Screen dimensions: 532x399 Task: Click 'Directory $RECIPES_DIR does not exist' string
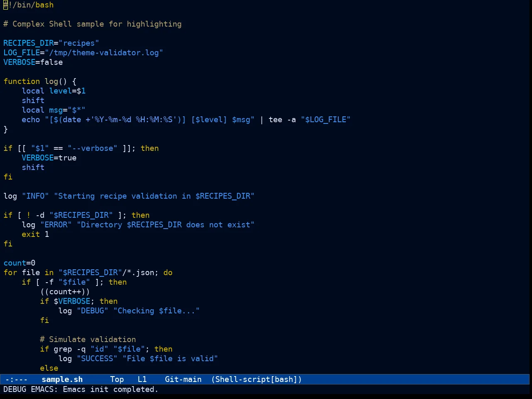click(166, 225)
